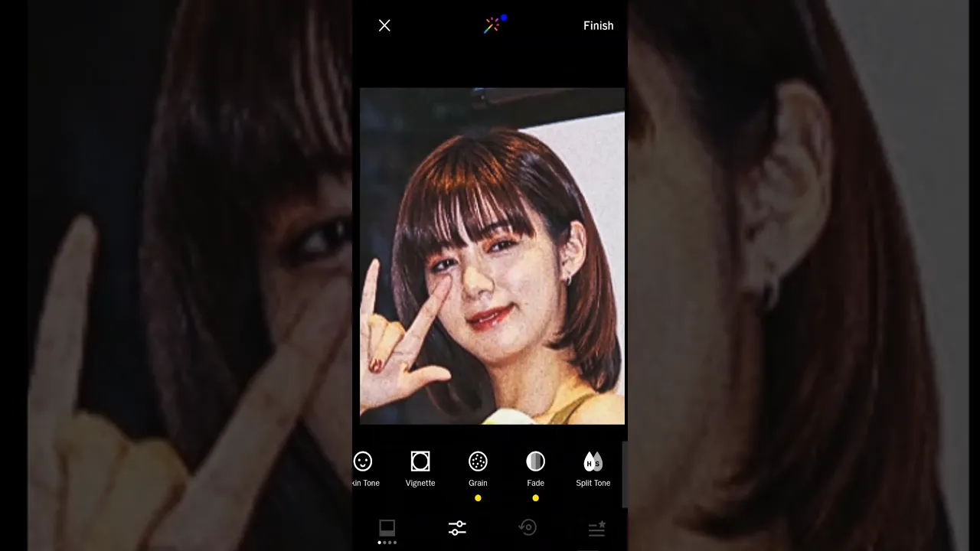Open the Split Tone tool

click(593, 469)
